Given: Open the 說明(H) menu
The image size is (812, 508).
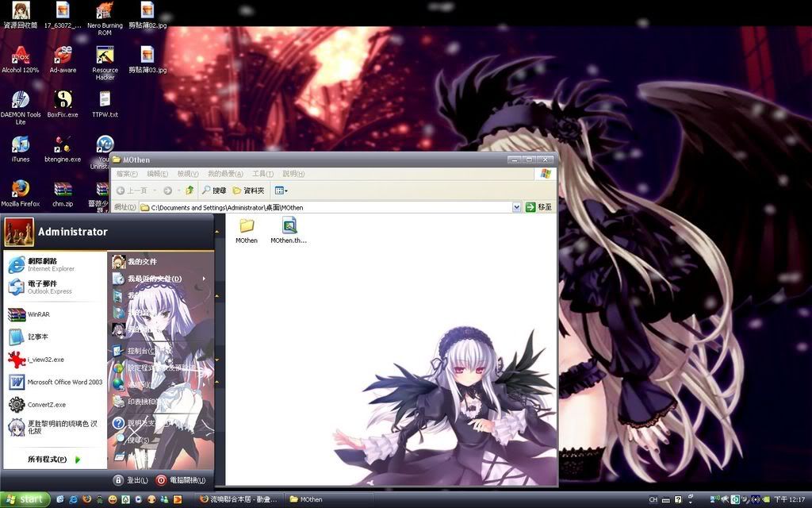Looking at the screenshot, I should (x=293, y=174).
